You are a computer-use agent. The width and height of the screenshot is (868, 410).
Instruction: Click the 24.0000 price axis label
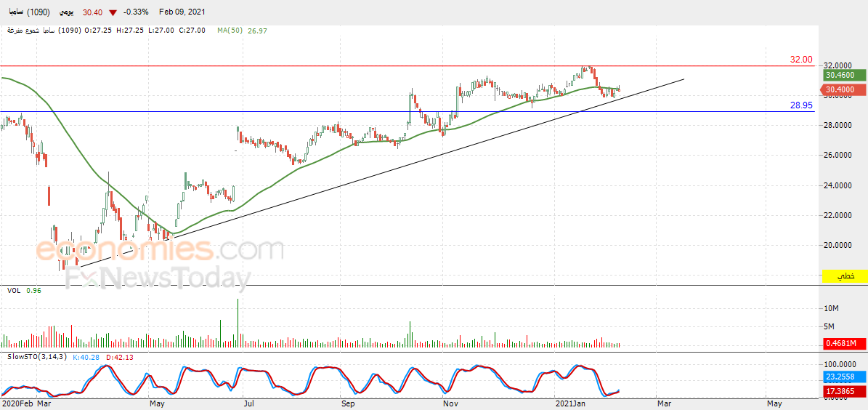point(840,185)
